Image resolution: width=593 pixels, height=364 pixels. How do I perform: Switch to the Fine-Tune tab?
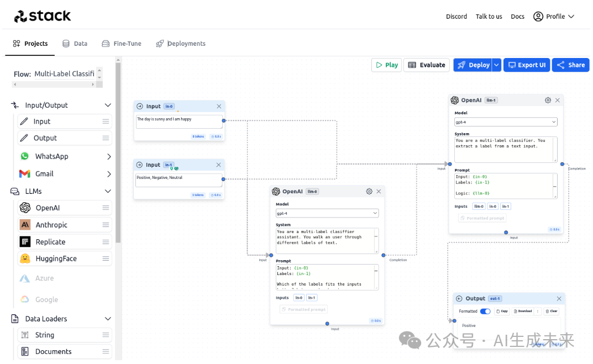click(x=122, y=44)
